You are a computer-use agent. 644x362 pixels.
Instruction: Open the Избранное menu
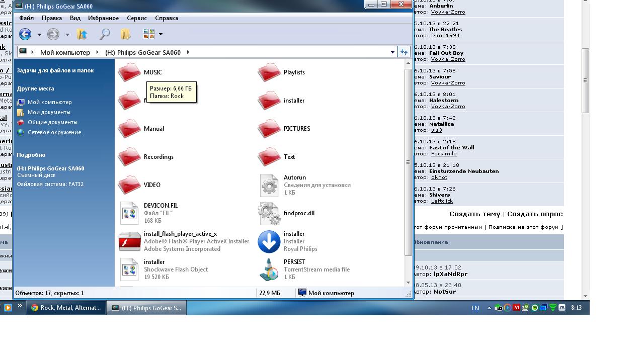click(x=104, y=18)
